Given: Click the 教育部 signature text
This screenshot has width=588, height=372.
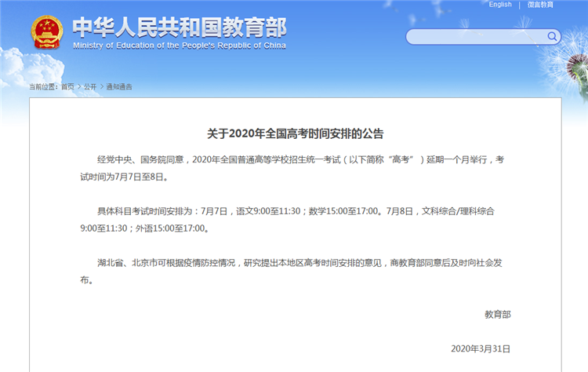Looking at the screenshot, I should point(497,314).
